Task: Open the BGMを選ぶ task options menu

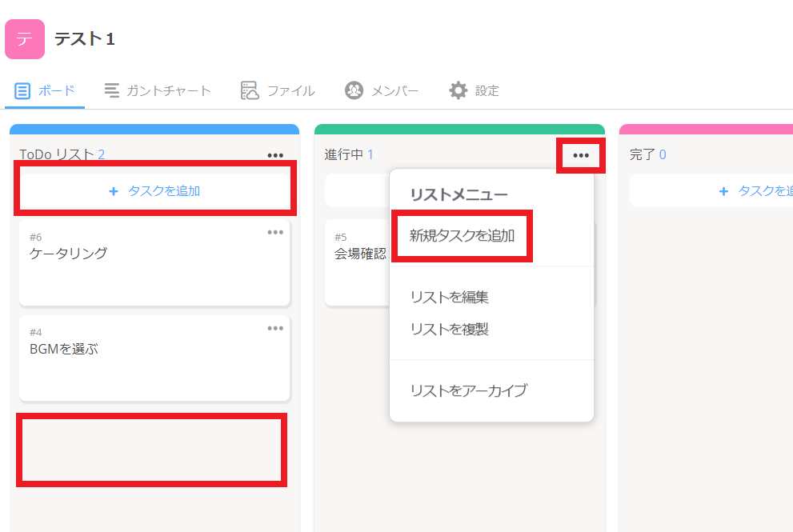Action: point(275,328)
